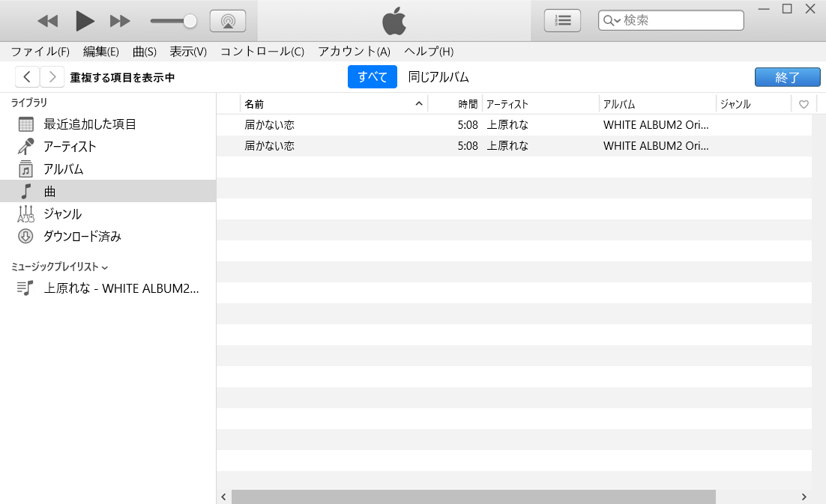The height and width of the screenshot is (504, 826).
Task: Go back with the left chevron button
Action: pos(28,77)
